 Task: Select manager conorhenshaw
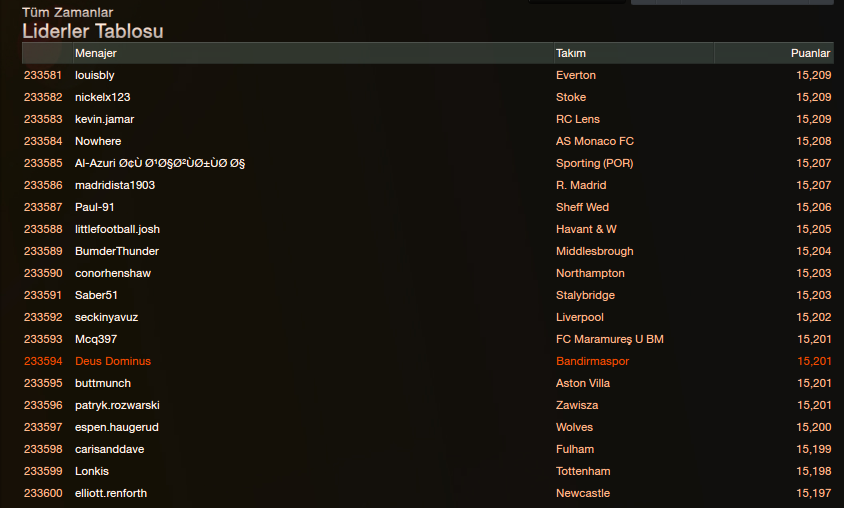pos(113,273)
